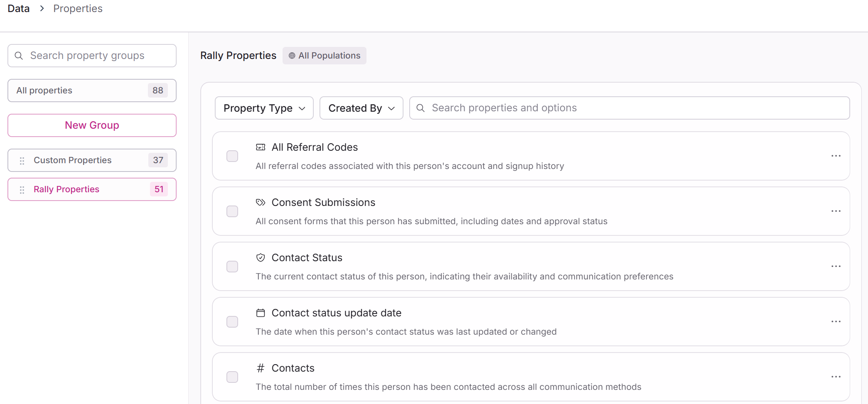Screen dimensions: 868x404
Task: Expand the Property Type dropdown
Action: tap(264, 108)
